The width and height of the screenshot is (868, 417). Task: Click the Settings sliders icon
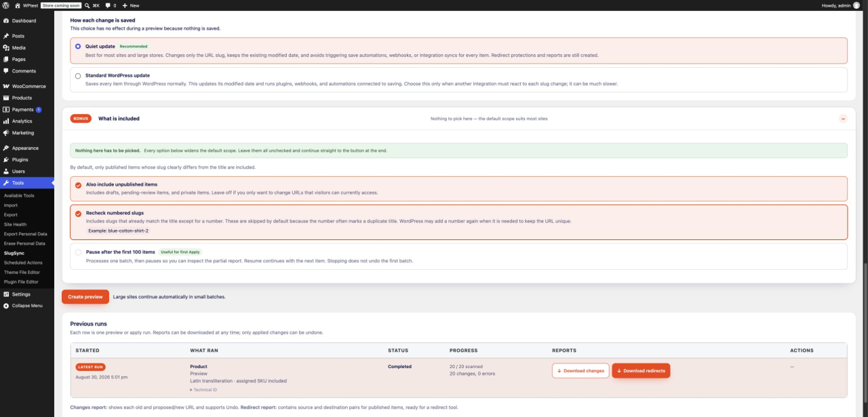click(6, 294)
